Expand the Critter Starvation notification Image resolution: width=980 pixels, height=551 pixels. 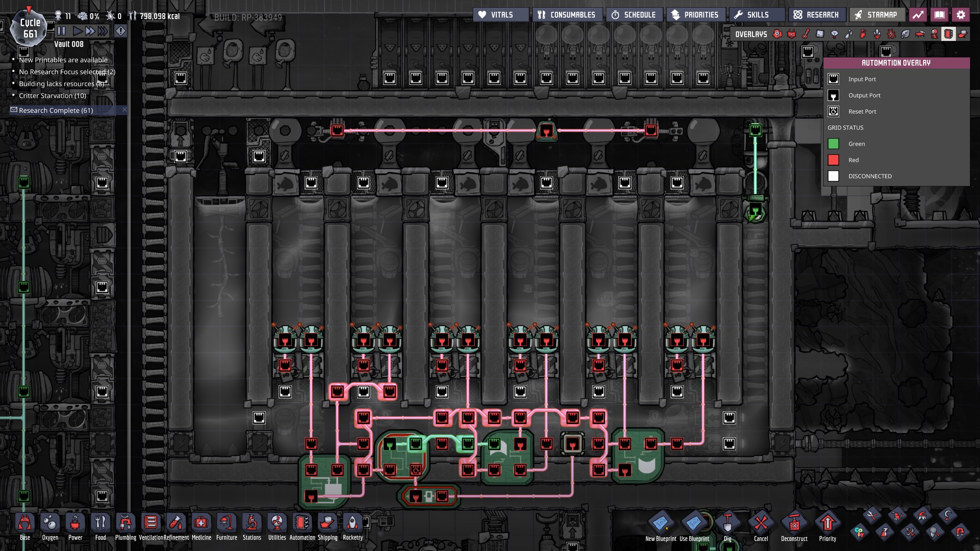52,96
